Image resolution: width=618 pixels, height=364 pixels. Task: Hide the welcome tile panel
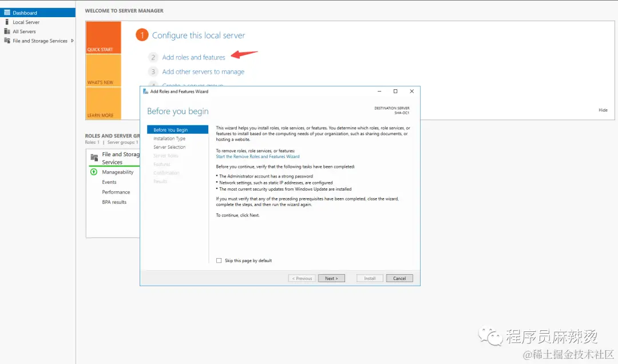point(603,110)
